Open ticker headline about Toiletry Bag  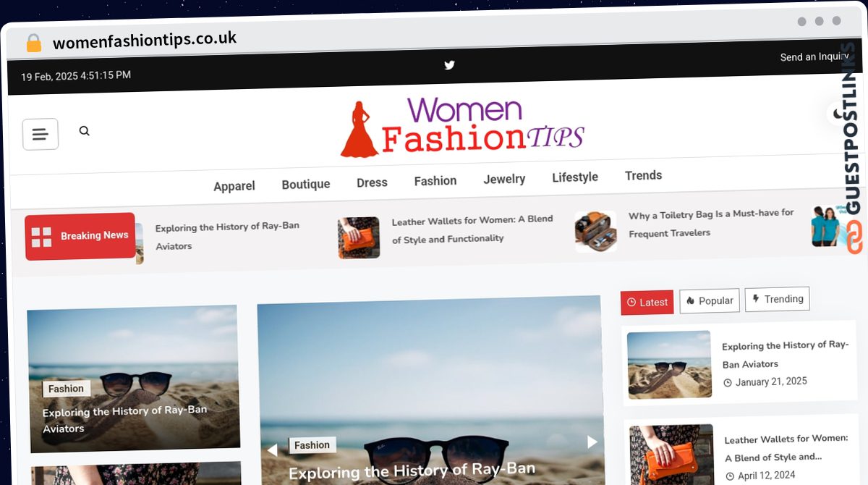(711, 224)
